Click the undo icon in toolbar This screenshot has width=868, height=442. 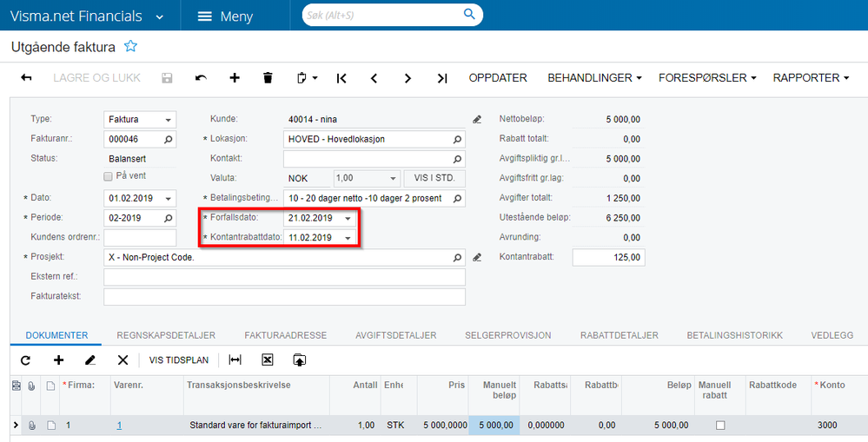pyautogui.click(x=201, y=78)
